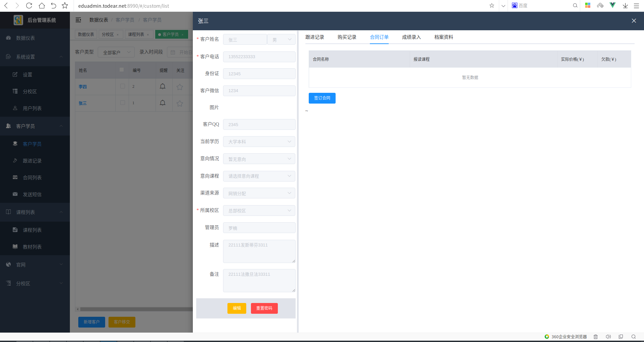Click the 备注 text area
Screen dimensions: 644x342
click(x=259, y=280)
